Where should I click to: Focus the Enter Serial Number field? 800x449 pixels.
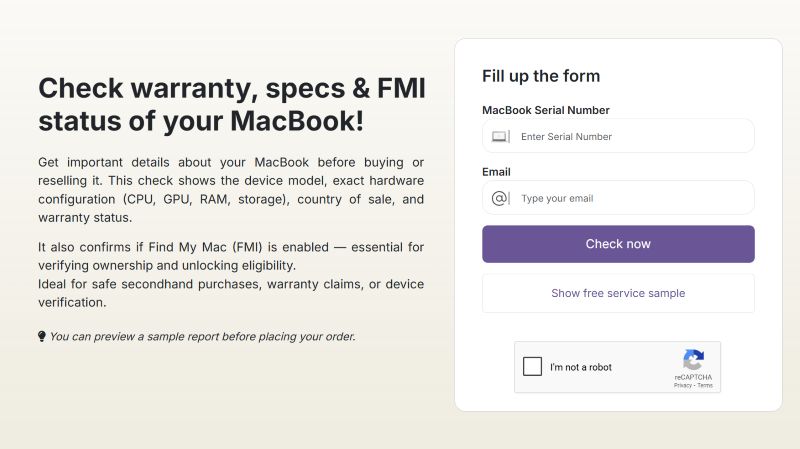[x=630, y=136]
